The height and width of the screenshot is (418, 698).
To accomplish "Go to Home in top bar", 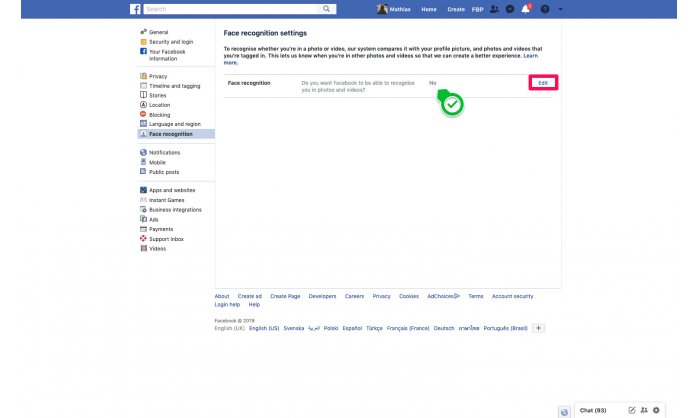I will [x=429, y=9].
